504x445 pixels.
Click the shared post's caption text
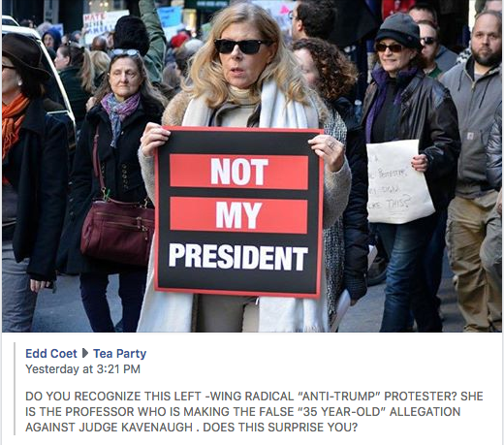254,412
